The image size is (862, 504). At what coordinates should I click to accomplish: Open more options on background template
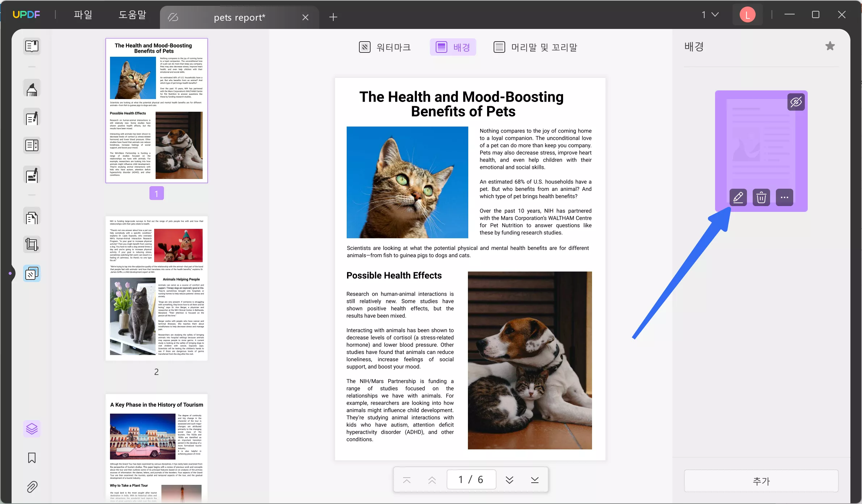coord(785,197)
